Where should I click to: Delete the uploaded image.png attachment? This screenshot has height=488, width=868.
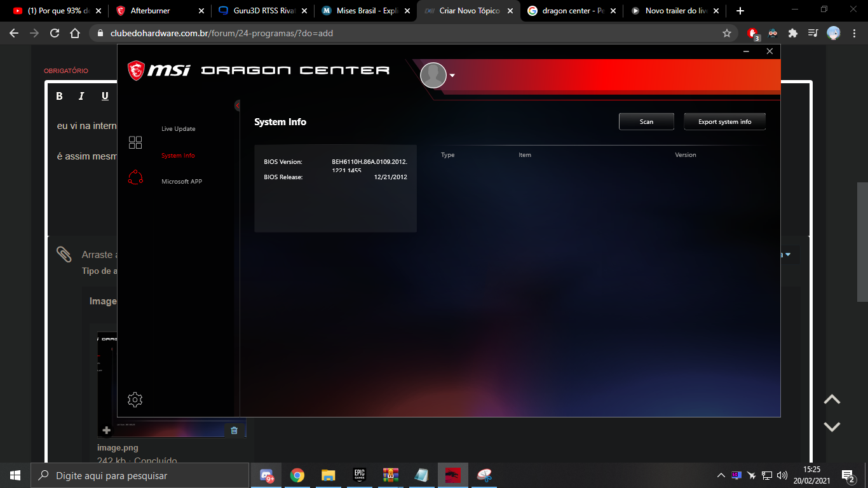point(234,430)
